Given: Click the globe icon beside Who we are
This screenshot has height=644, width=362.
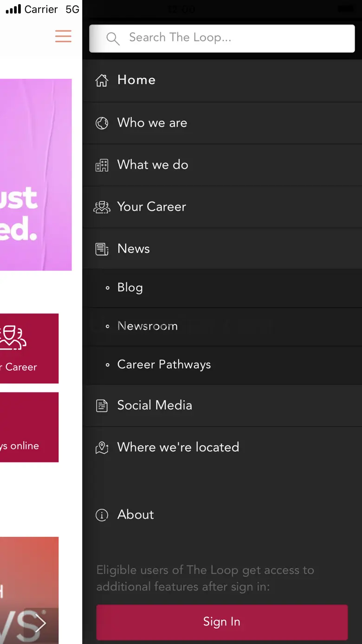Looking at the screenshot, I should pos(102,123).
